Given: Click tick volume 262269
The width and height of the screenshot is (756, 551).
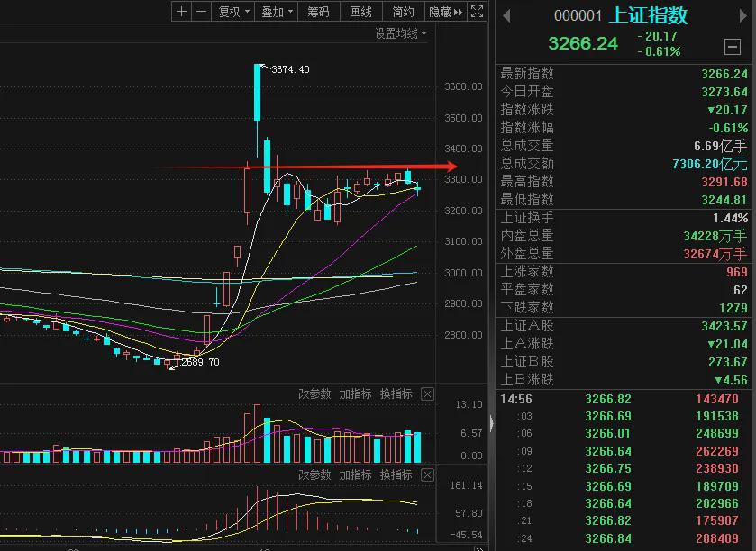Looking at the screenshot, I should tap(717, 451).
